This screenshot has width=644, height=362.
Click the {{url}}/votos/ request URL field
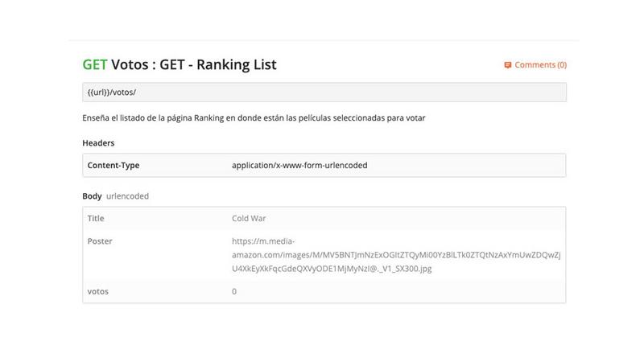[324, 93]
